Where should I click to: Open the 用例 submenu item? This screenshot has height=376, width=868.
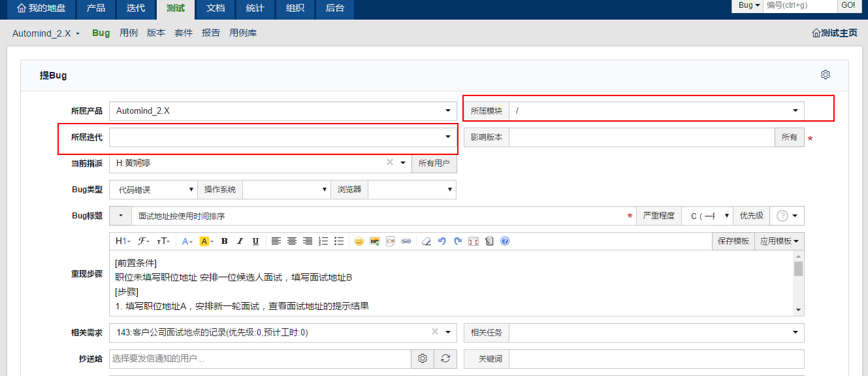[129, 33]
